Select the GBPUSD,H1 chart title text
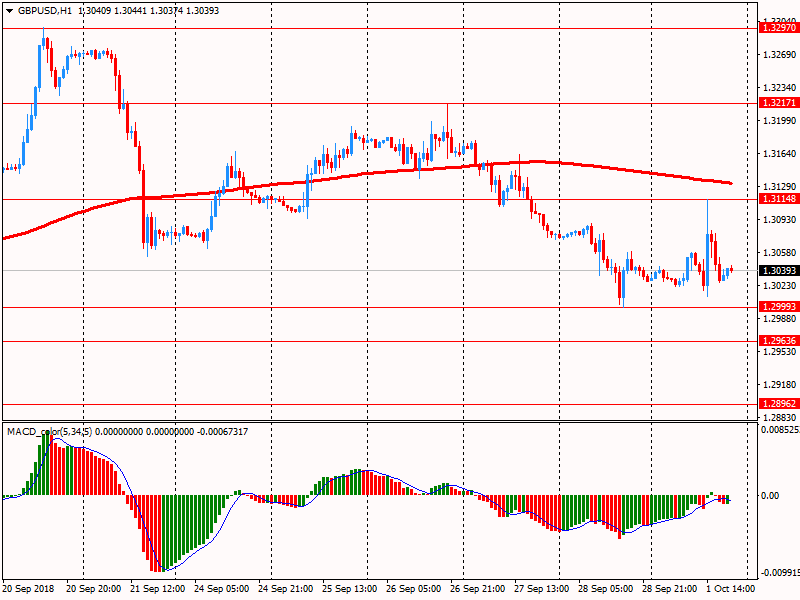The image size is (800, 600). (45, 10)
